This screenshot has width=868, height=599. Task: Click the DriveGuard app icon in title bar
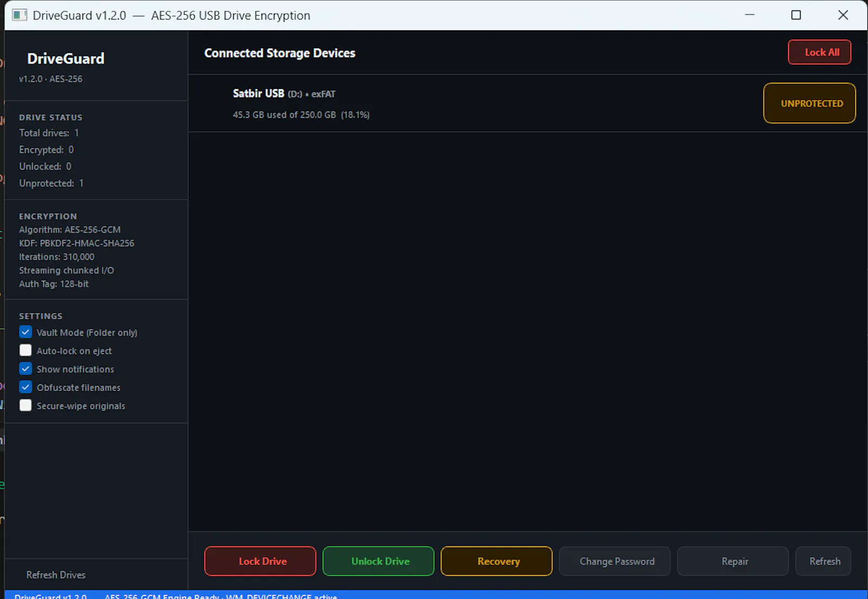20,15
